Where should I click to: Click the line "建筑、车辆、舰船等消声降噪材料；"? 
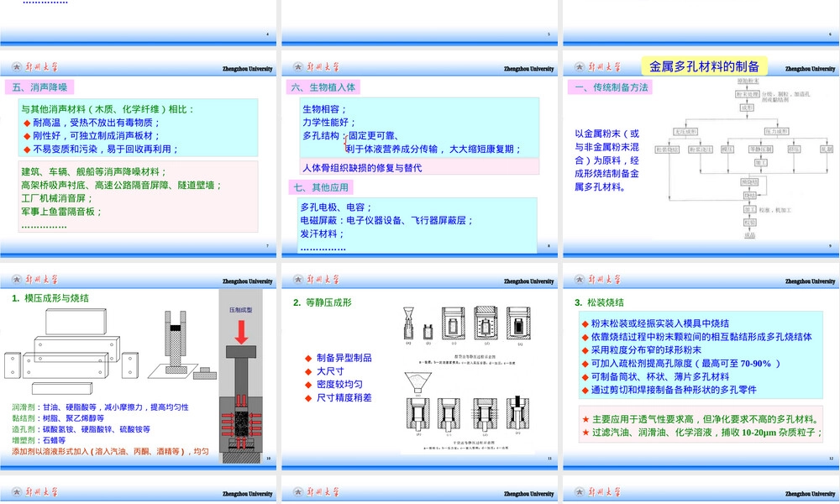coord(94,172)
